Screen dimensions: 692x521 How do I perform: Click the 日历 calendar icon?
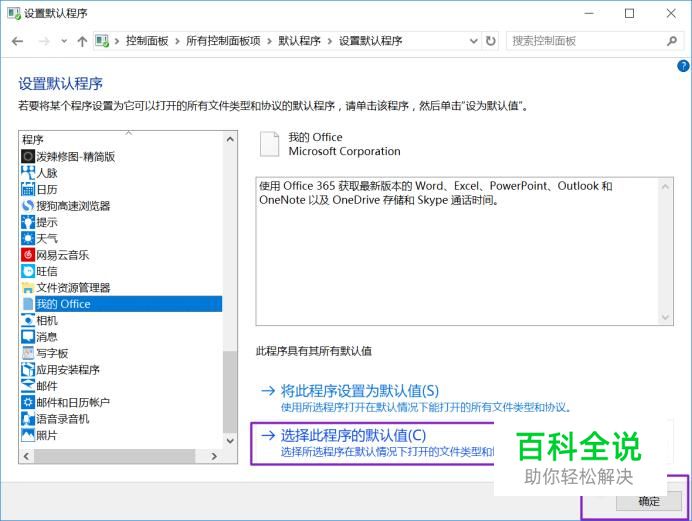(x=28, y=189)
